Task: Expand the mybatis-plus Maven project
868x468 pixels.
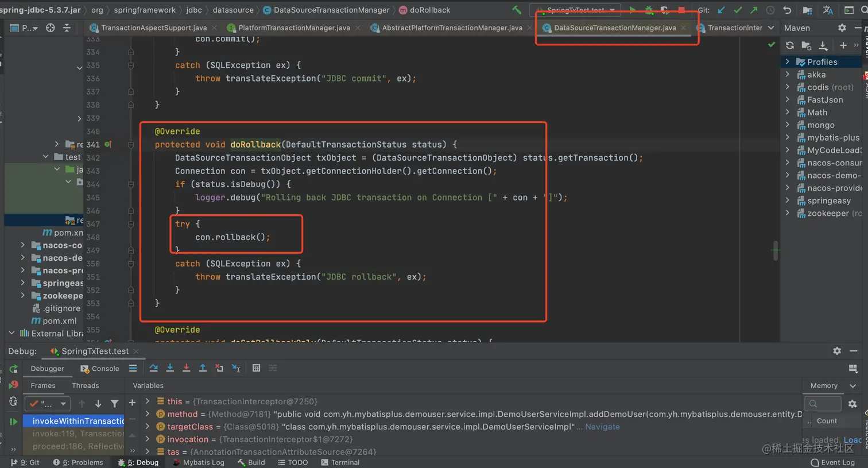Action: (x=788, y=137)
